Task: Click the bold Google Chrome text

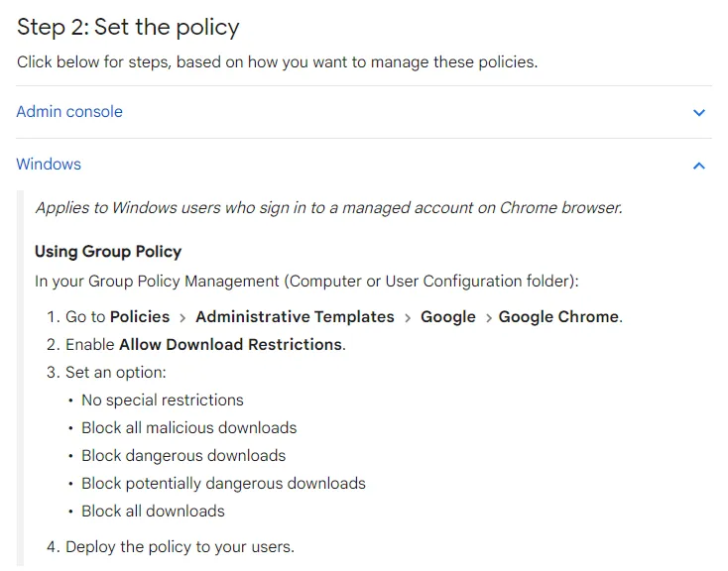Action: tap(558, 316)
